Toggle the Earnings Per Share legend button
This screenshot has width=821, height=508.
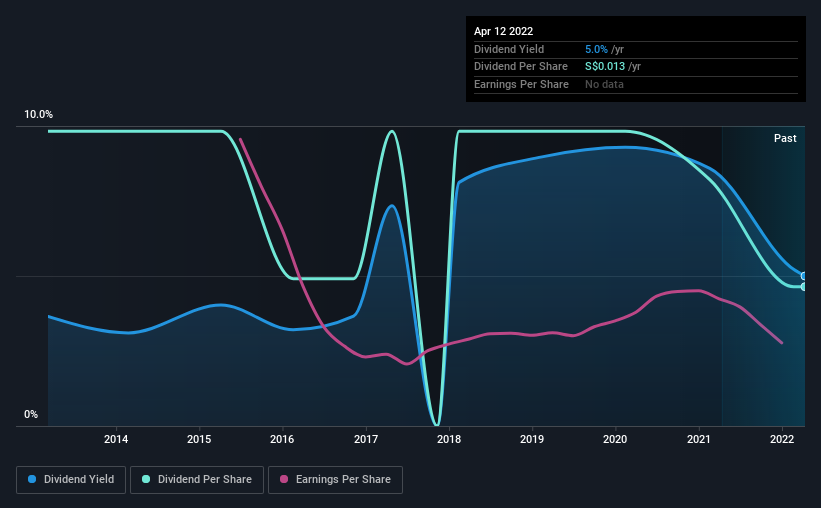[x=335, y=480]
